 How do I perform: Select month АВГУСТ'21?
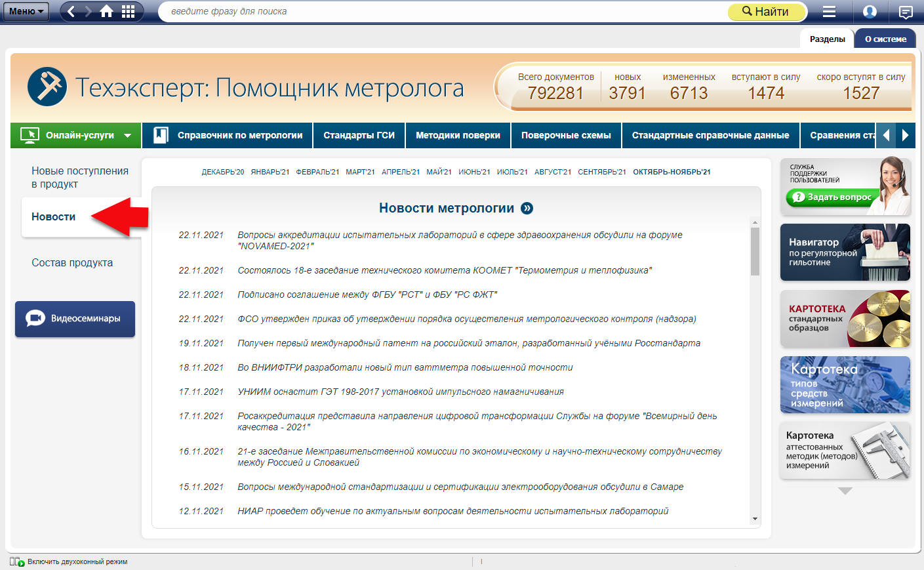pos(553,172)
